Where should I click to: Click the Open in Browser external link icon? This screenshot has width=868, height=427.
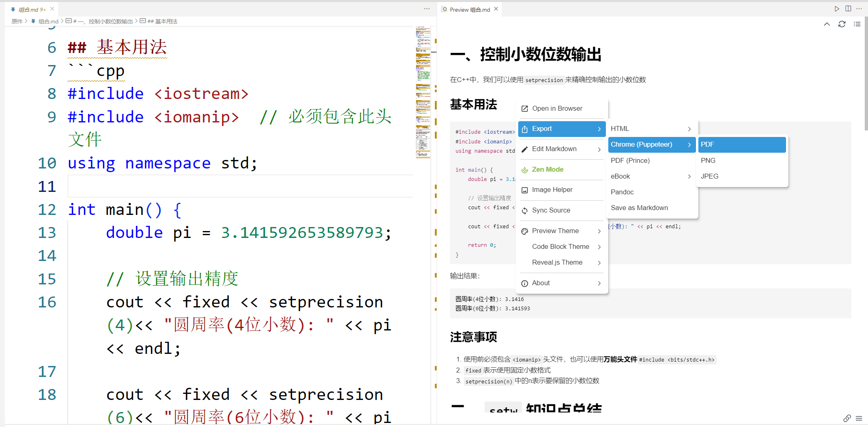click(x=525, y=109)
